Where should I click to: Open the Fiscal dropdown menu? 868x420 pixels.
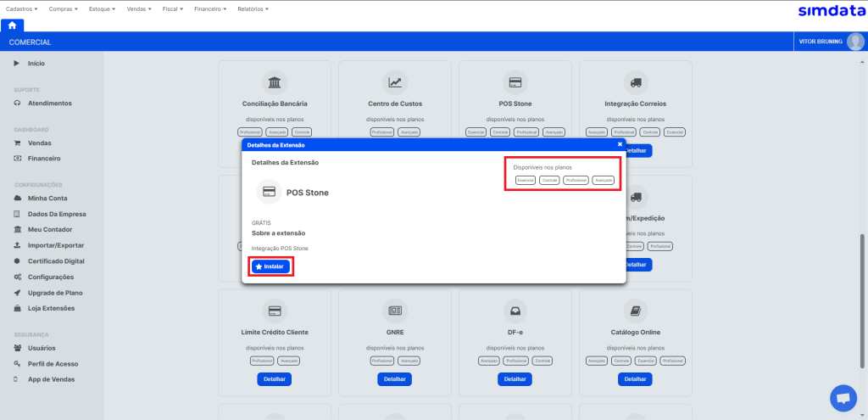pos(173,9)
